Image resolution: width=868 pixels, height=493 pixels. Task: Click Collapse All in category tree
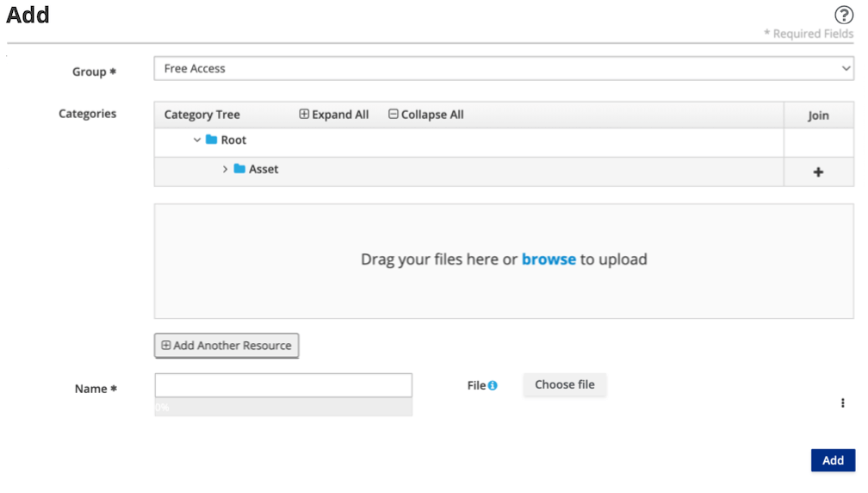(x=426, y=114)
